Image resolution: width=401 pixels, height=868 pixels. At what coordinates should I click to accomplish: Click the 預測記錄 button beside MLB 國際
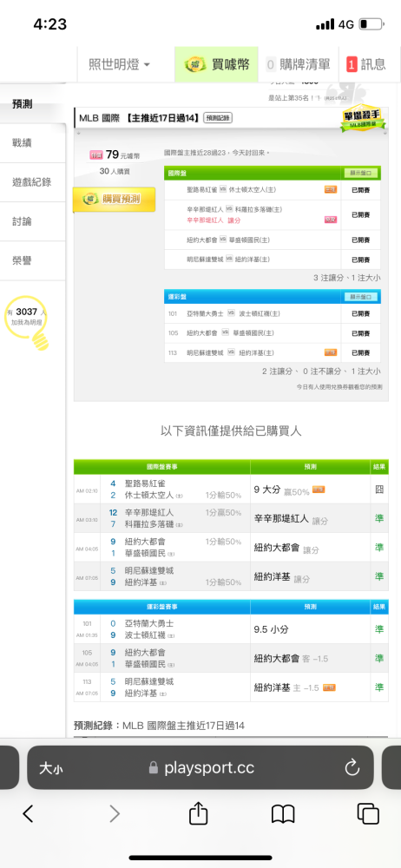(218, 118)
